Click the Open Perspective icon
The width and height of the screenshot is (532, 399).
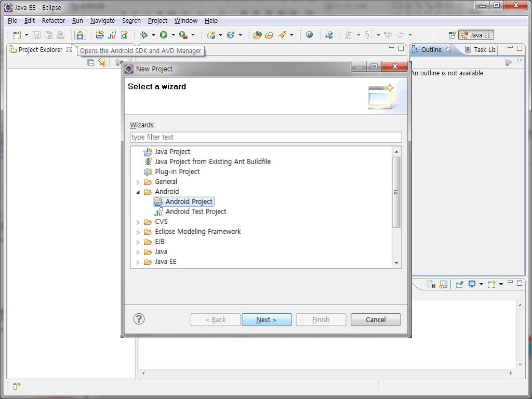click(x=452, y=35)
